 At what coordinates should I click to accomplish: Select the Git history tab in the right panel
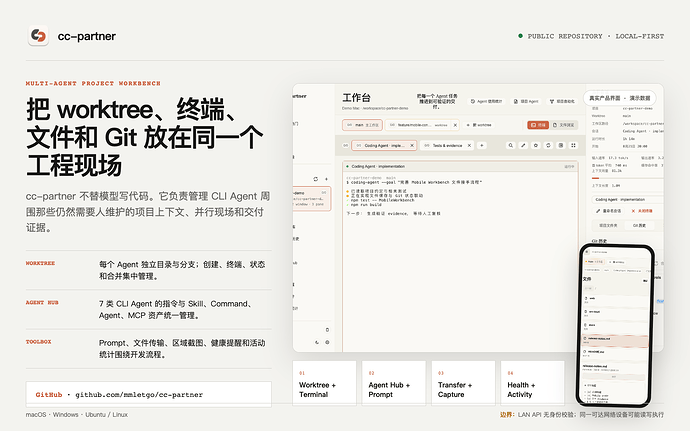point(639,225)
